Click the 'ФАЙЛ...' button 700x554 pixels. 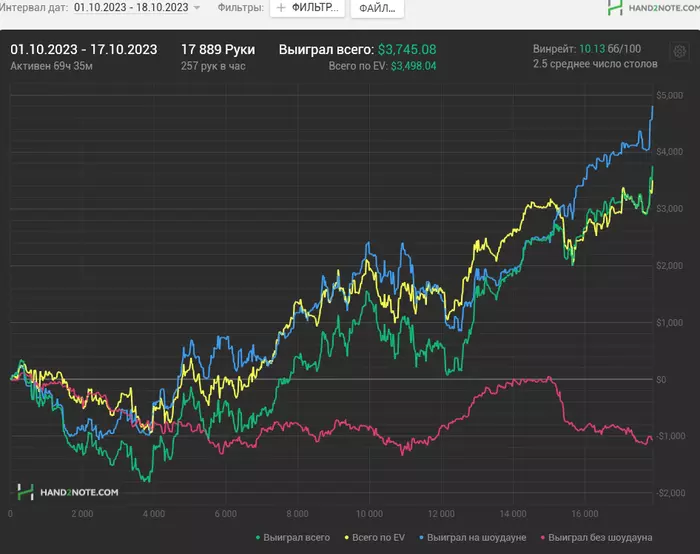377,8
